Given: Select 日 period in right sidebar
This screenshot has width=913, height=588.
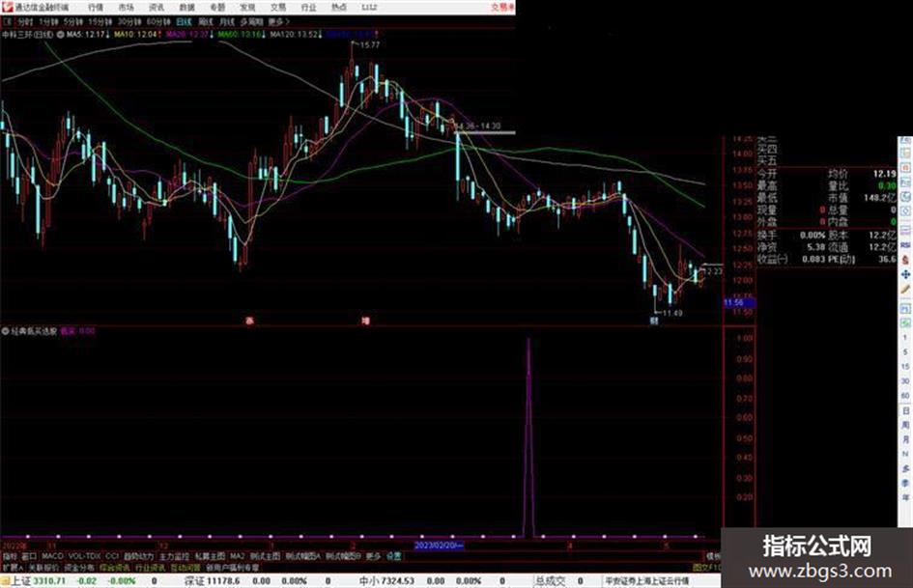Looking at the screenshot, I should coord(905,411).
